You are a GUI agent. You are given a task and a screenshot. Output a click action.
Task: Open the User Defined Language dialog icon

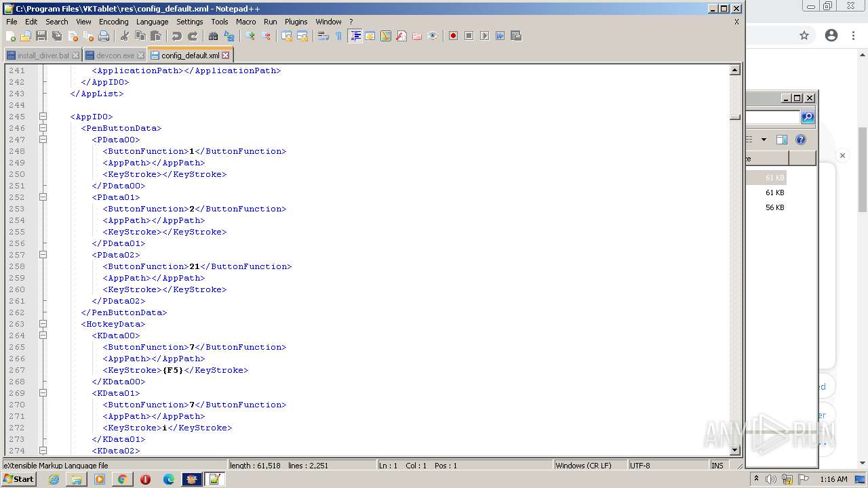[370, 36]
